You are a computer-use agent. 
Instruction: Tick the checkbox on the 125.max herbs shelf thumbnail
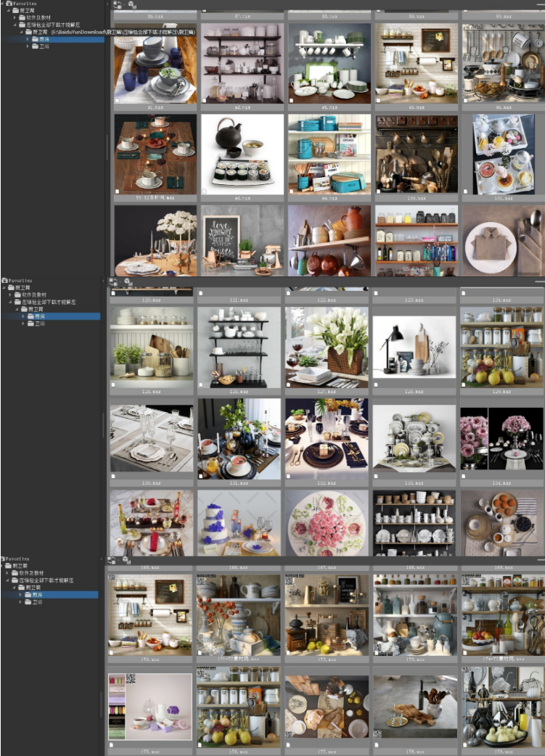coord(113,385)
